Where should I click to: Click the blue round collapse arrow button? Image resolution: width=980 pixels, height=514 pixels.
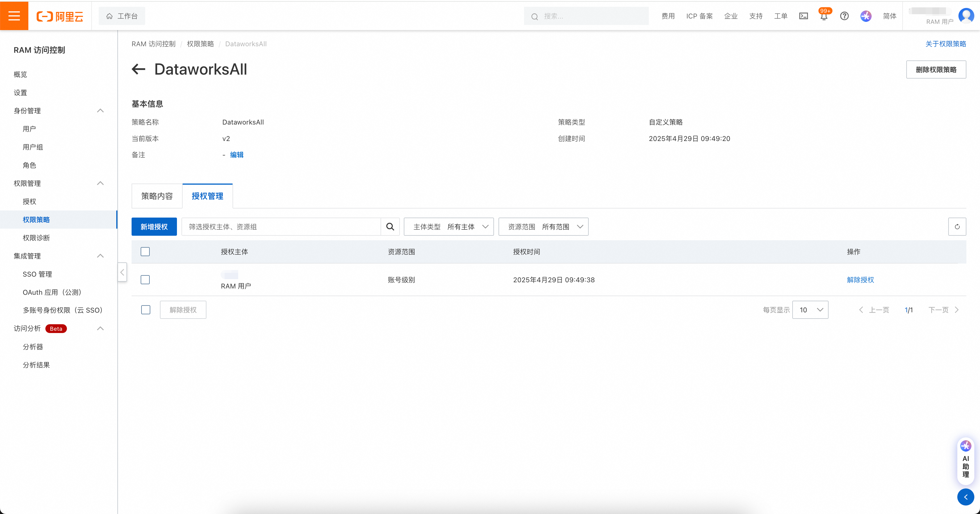point(966,497)
